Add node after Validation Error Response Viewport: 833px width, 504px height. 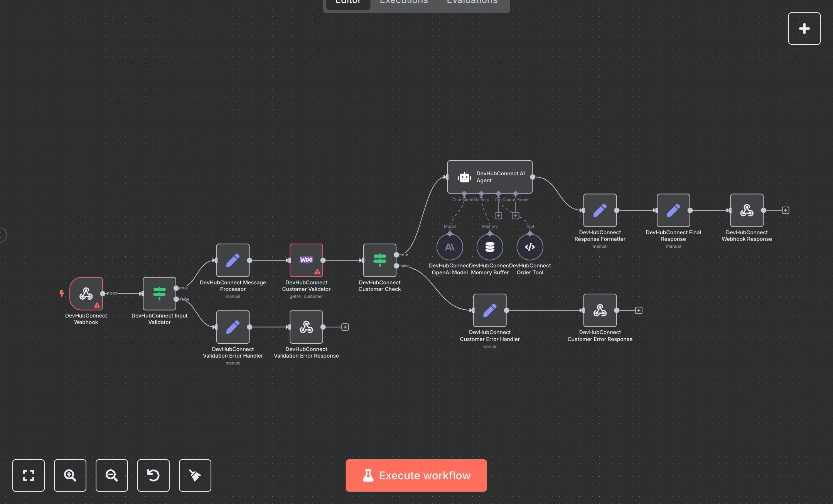345,327
